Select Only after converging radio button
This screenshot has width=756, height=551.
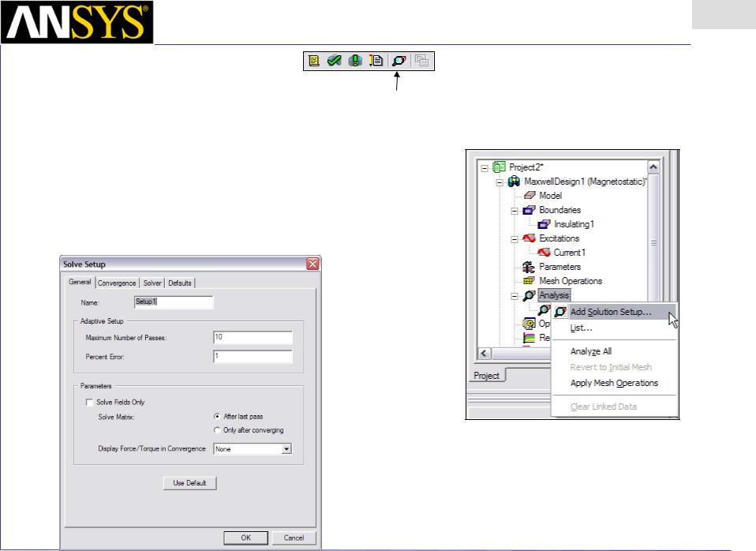pyautogui.click(x=217, y=430)
